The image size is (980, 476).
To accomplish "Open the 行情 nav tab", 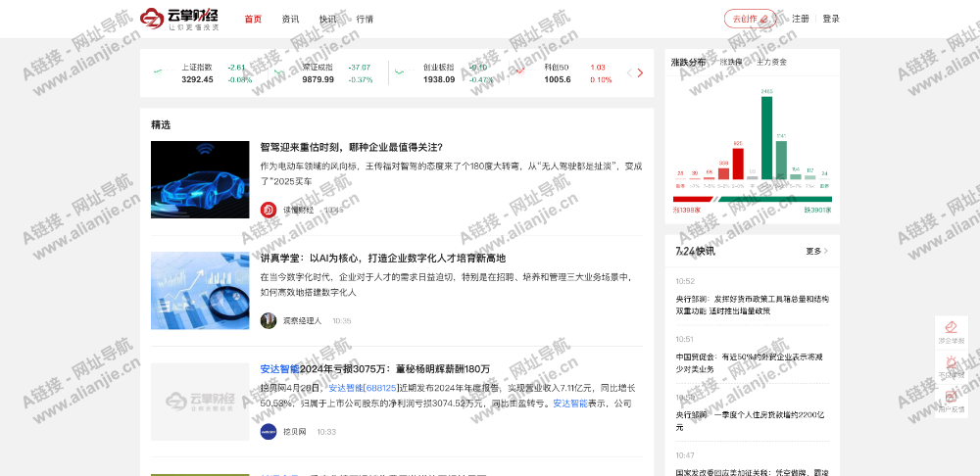I will point(365,19).
